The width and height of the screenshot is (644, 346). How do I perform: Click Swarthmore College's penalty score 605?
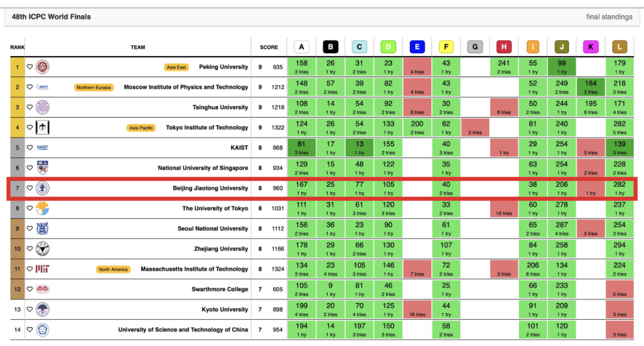(x=278, y=289)
